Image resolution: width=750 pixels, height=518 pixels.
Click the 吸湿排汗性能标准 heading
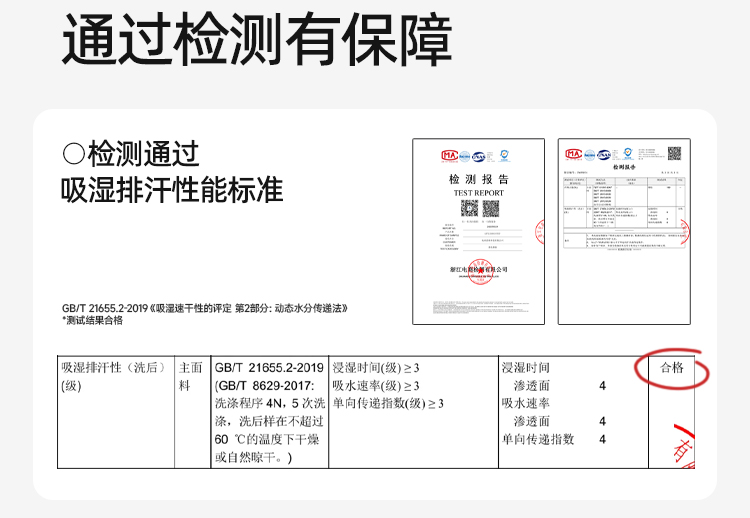click(x=172, y=190)
